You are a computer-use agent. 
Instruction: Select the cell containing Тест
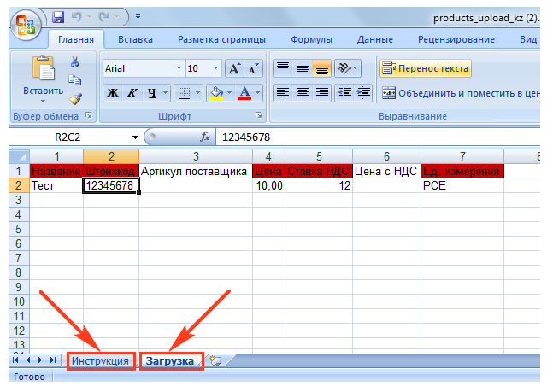coord(56,185)
